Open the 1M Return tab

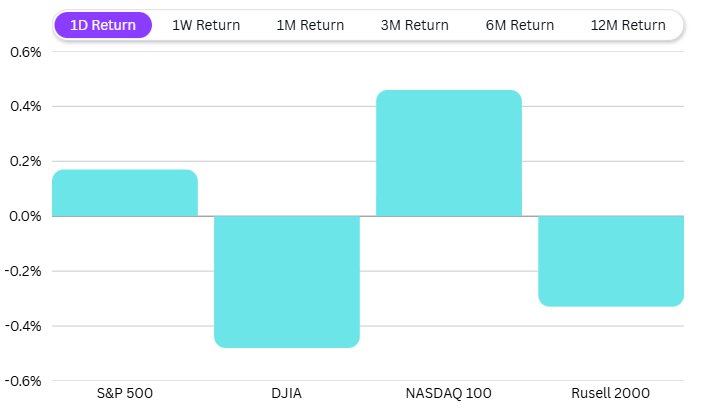(x=310, y=25)
